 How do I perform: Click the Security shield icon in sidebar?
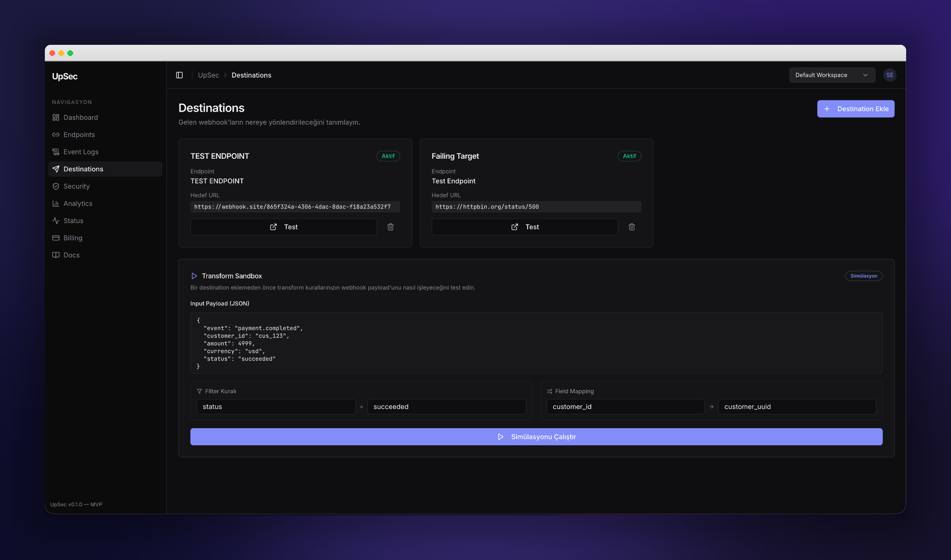point(56,187)
